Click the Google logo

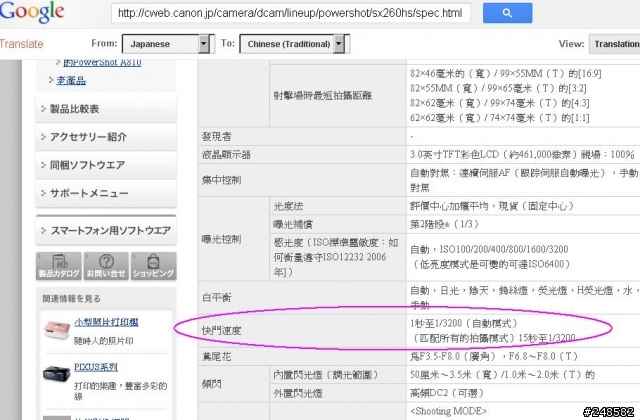click(x=32, y=12)
